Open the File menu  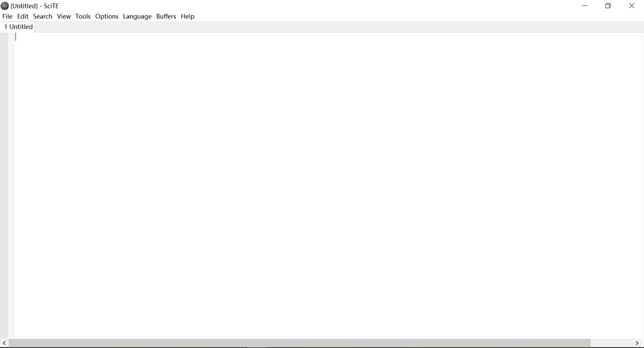pyautogui.click(x=7, y=16)
